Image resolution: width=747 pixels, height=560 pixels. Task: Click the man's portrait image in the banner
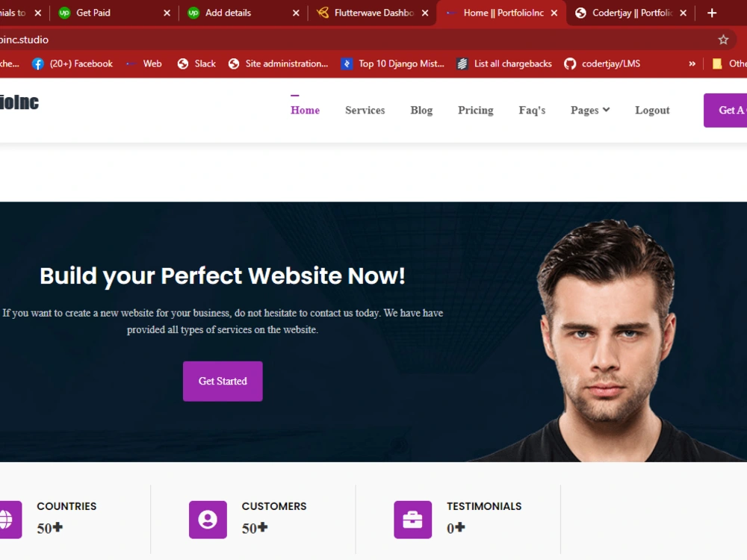(x=607, y=340)
